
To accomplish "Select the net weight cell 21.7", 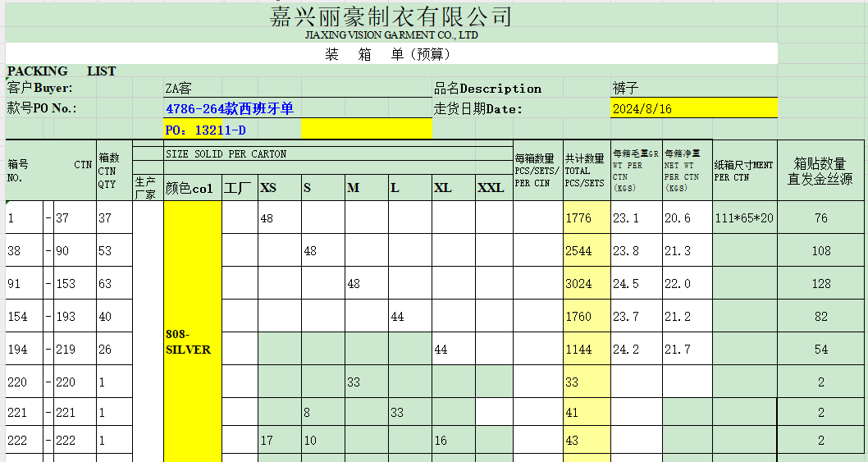I will (x=678, y=350).
